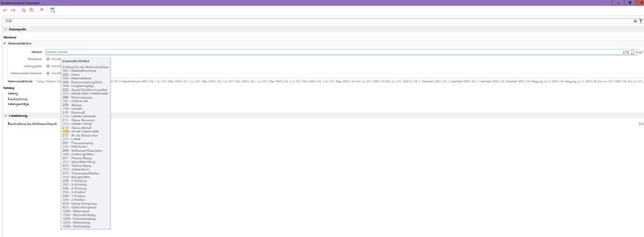Click 2022 - Anzahl Nachkommastellen in the list
The image size is (644, 237).
point(86,90)
